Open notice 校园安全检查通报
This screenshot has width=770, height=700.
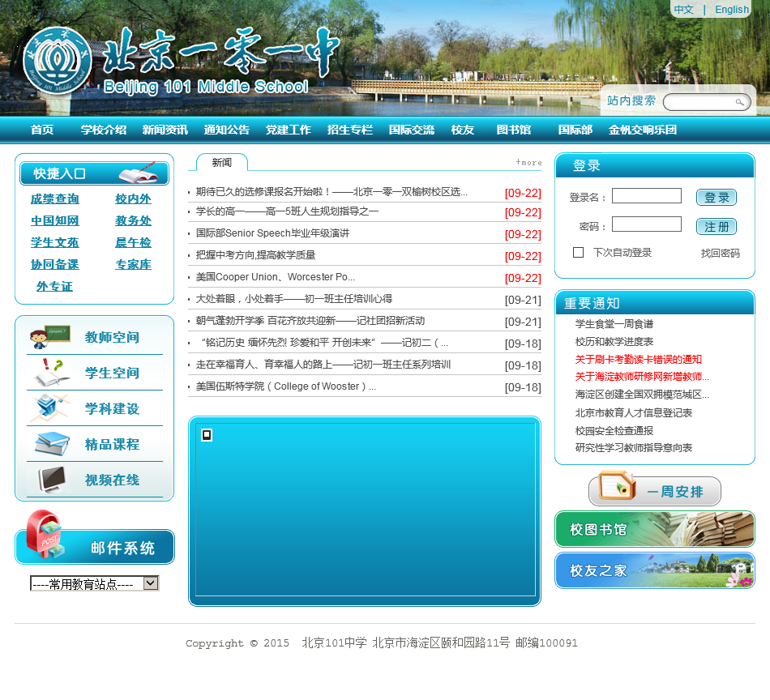click(614, 430)
